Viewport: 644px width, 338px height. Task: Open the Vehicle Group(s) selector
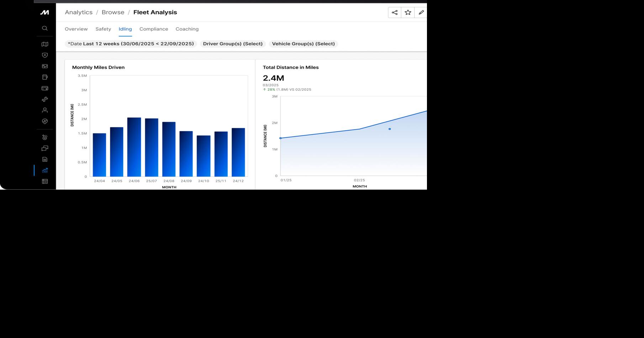click(x=303, y=43)
